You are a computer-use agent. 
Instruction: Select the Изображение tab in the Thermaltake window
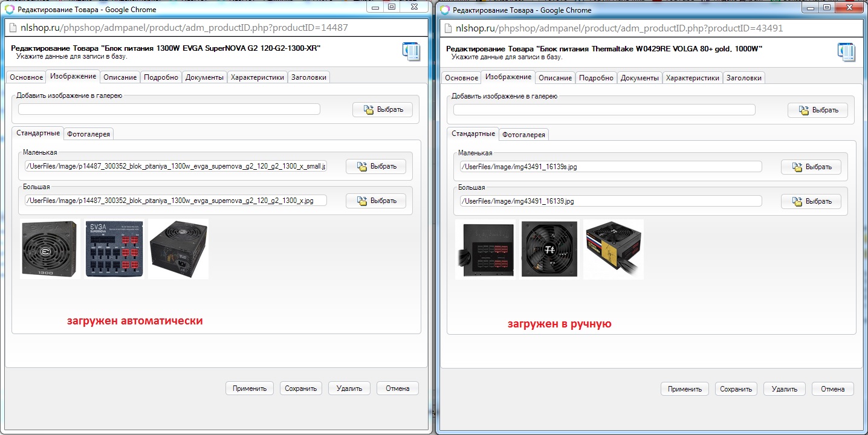pos(508,77)
